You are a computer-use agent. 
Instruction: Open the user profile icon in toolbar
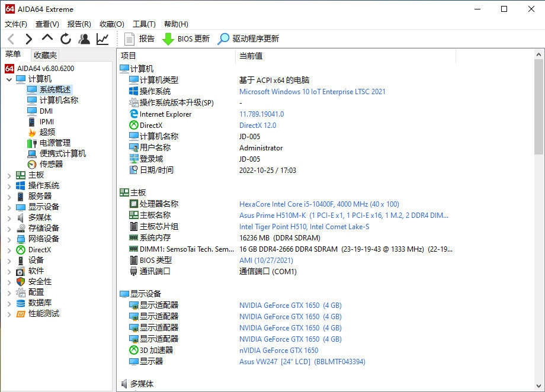[84, 39]
